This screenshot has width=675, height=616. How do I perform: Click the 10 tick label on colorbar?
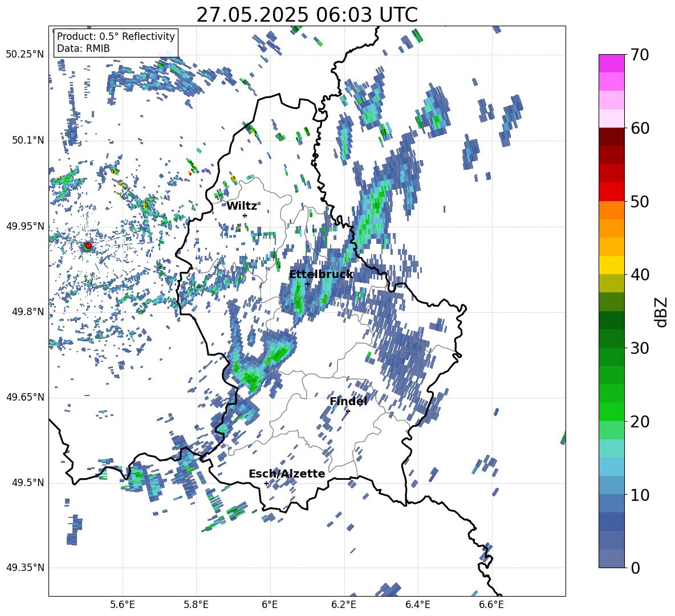(640, 495)
